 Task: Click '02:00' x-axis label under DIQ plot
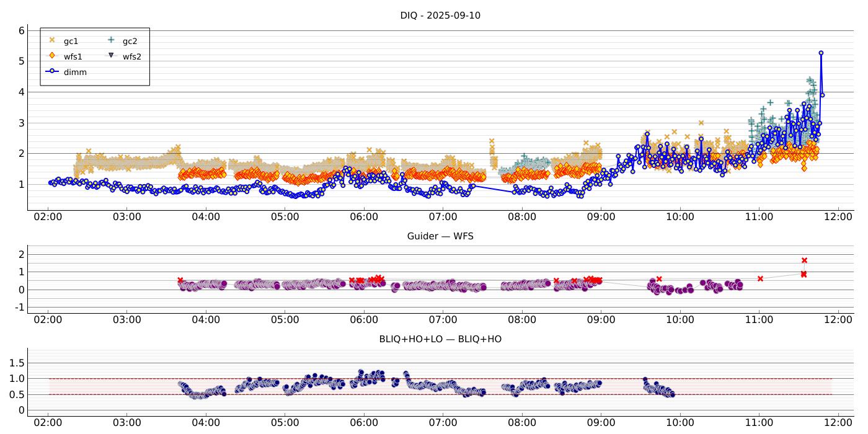tap(48, 218)
